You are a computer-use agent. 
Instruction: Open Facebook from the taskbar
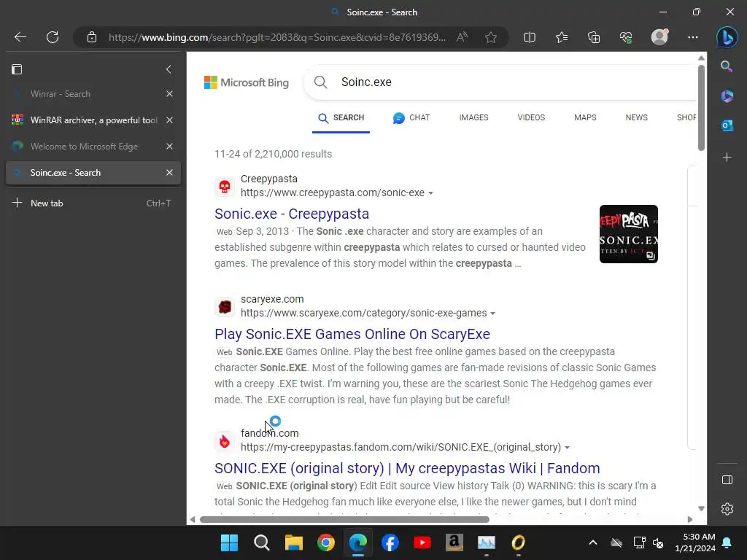pyautogui.click(x=390, y=542)
